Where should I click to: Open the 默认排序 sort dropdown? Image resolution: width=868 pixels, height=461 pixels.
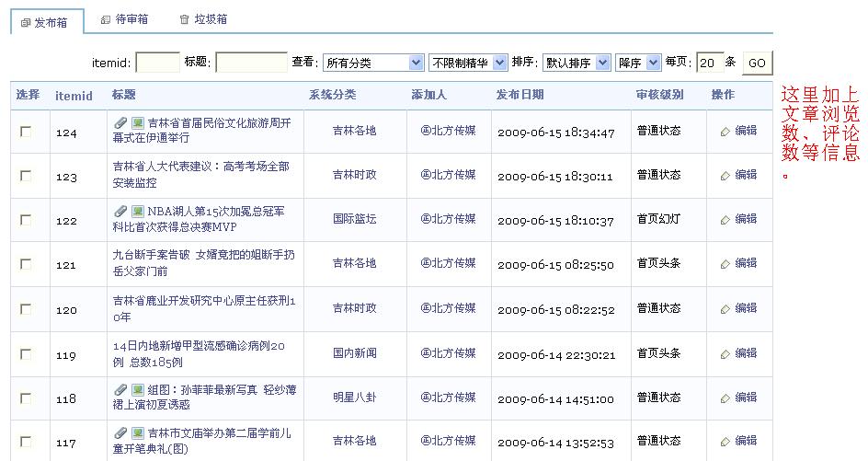tap(577, 63)
